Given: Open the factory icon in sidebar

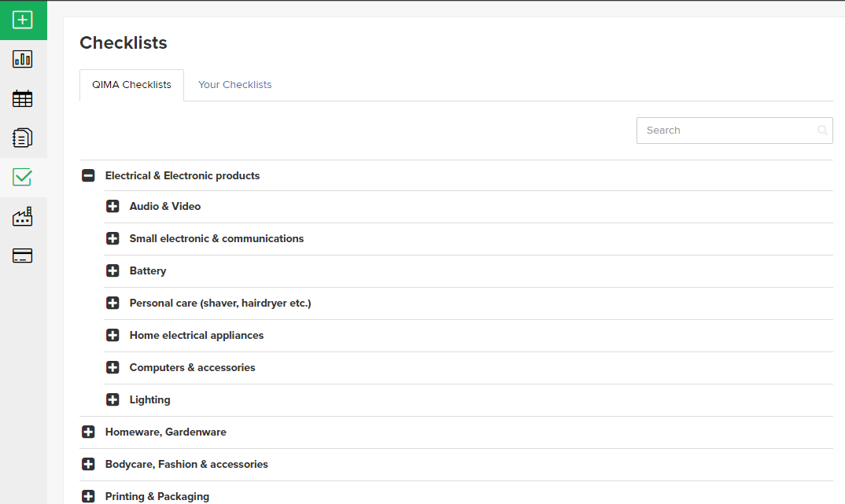Looking at the screenshot, I should pos(23,216).
